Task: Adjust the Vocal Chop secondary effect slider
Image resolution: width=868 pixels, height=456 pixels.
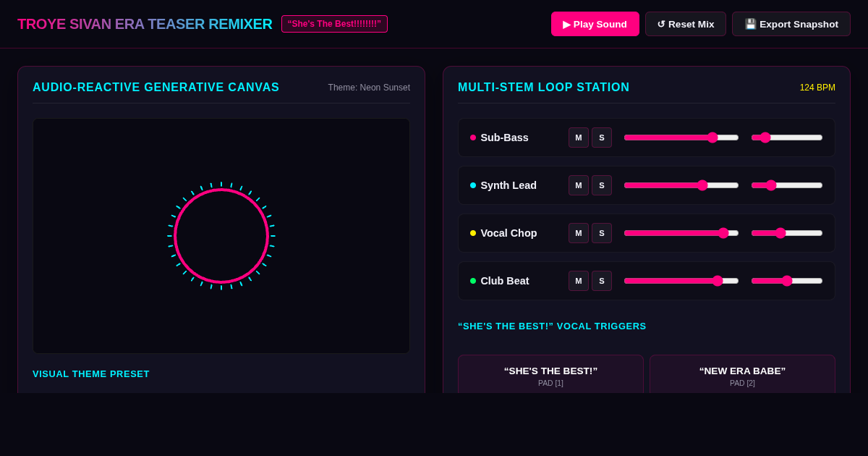Action: pos(787,233)
